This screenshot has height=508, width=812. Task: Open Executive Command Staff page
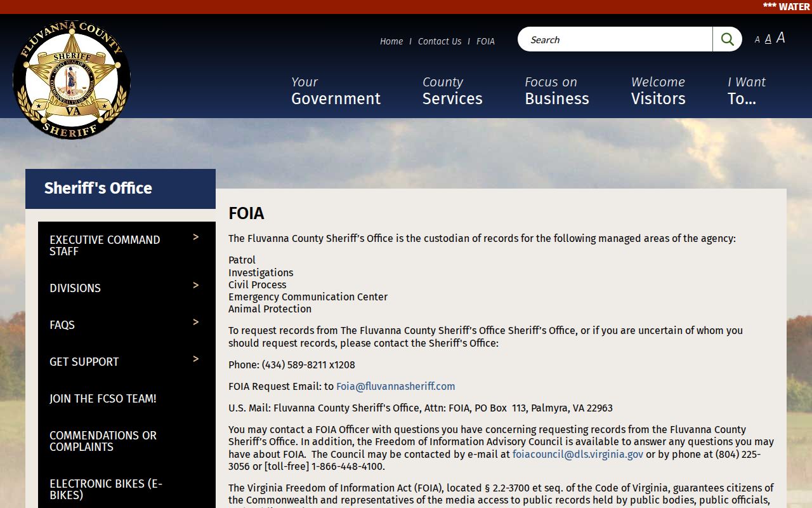pyautogui.click(x=105, y=246)
